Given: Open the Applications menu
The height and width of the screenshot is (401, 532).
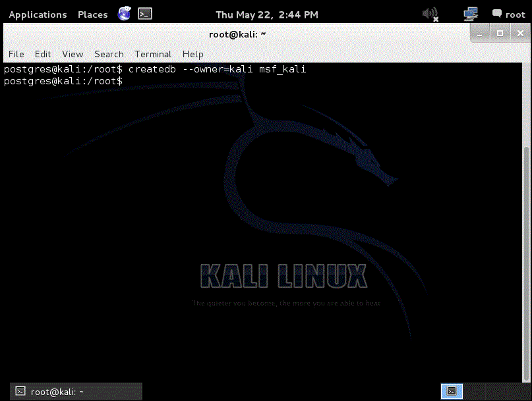Looking at the screenshot, I should pyautogui.click(x=38, y=14).
